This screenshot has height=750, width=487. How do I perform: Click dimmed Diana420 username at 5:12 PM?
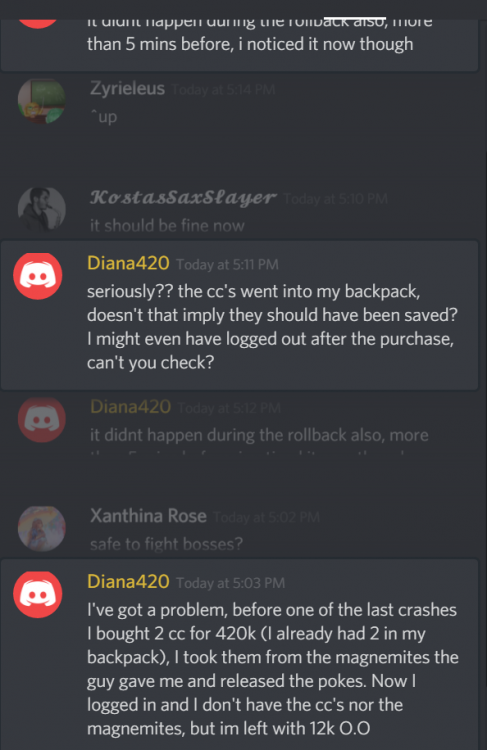coord(130,407)
